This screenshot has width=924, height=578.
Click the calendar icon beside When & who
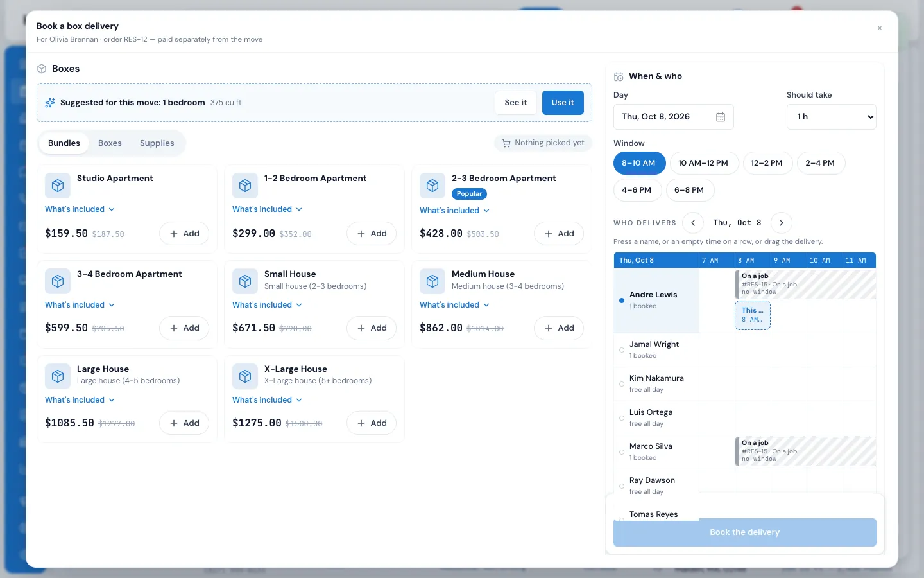coord(619,76)
